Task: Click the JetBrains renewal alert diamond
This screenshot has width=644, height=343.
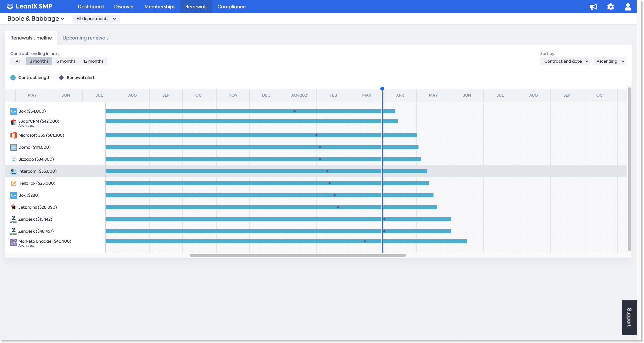Action: pos(338,207)
